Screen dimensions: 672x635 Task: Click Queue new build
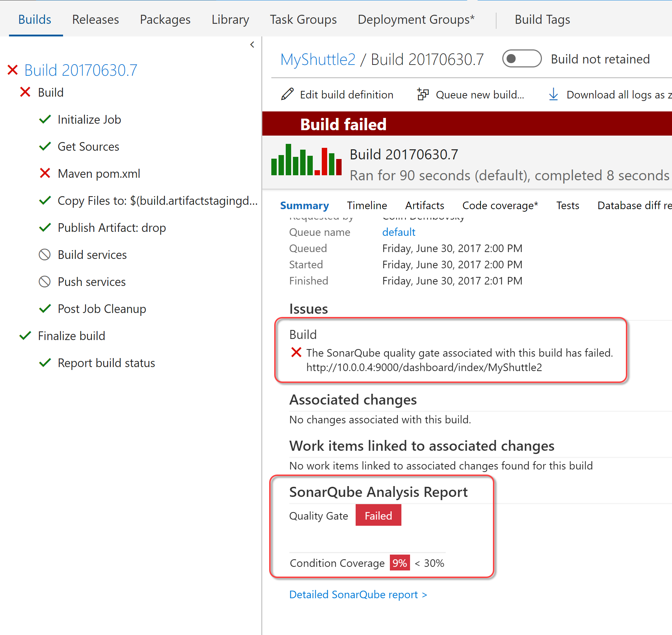click(480, 95)
